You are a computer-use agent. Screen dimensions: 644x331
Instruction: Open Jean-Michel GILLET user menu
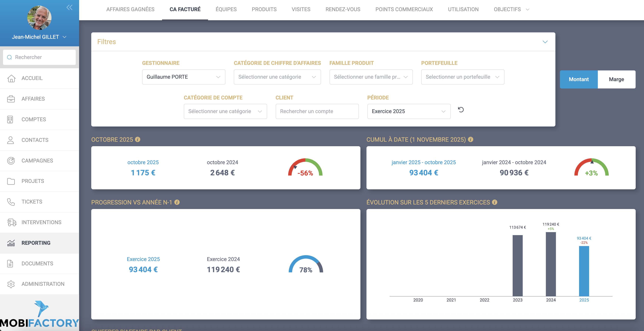point(39,37)
